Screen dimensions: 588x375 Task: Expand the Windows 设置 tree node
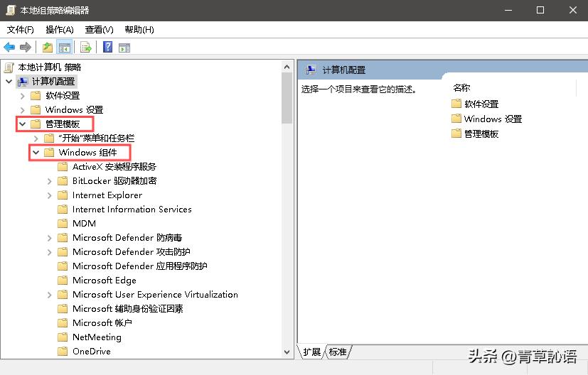pyautogui.click(x=23, y=110)
